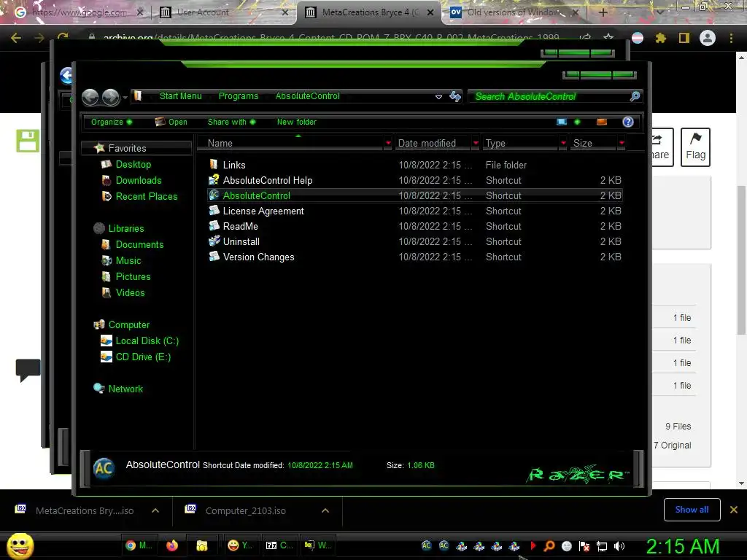This screenshot has height=560, width=747.
Task: Select the ReadMe shortcut
Action: [415, 226]
